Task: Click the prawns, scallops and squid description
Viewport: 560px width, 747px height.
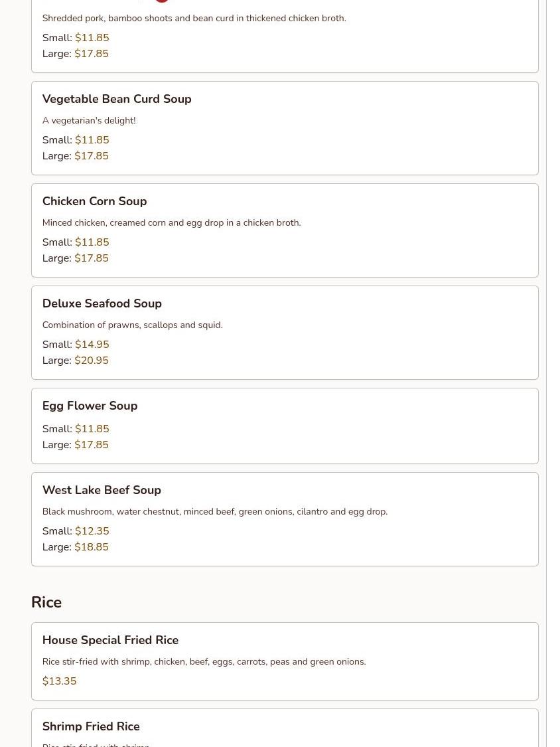Action: click(x=132, y=325)
